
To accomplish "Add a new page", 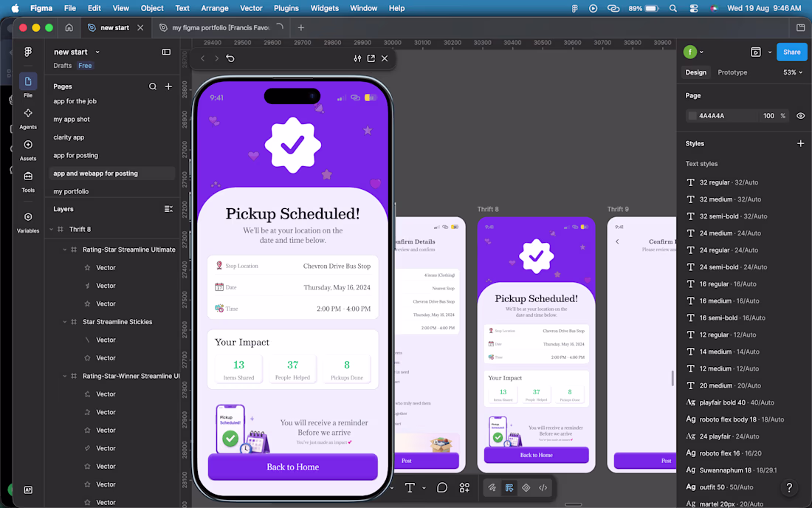I will pyautogui.click(x=168, y=86).
